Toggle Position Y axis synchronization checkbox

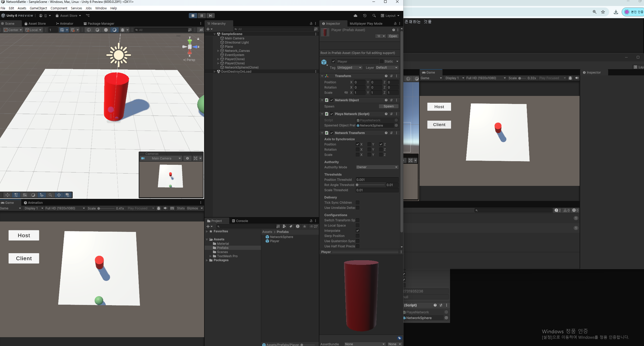[369, 144]
